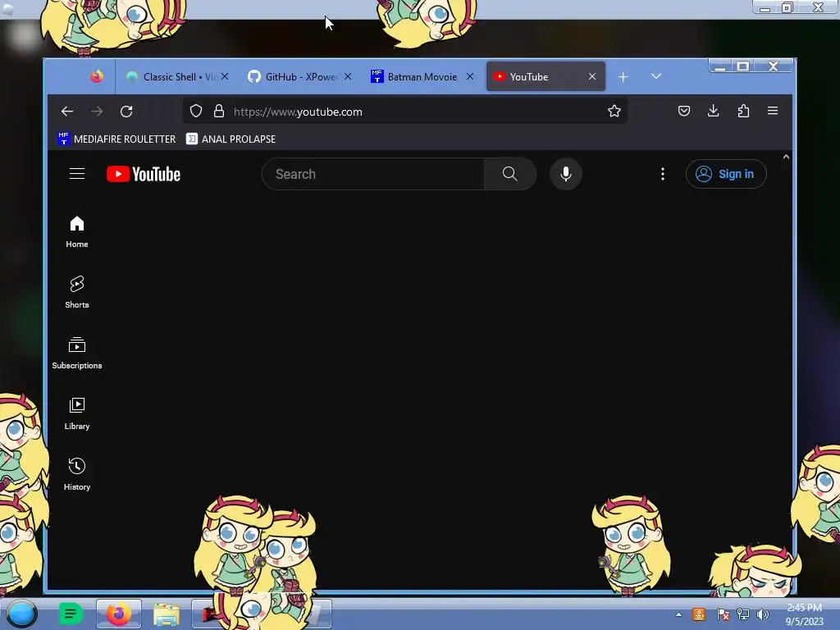Open Firefox downloads panel
The width and height of the screenshot is (840, 630).
click(713, 111)
